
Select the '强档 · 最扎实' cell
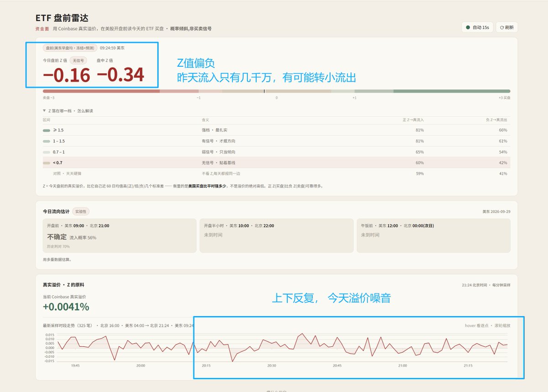[x=215, y=130]
